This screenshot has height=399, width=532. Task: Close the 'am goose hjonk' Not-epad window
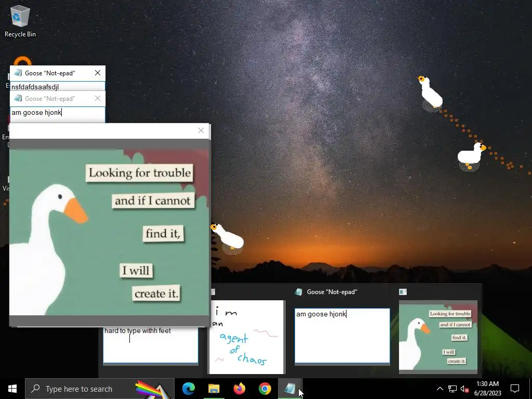[x=98, y=98]
